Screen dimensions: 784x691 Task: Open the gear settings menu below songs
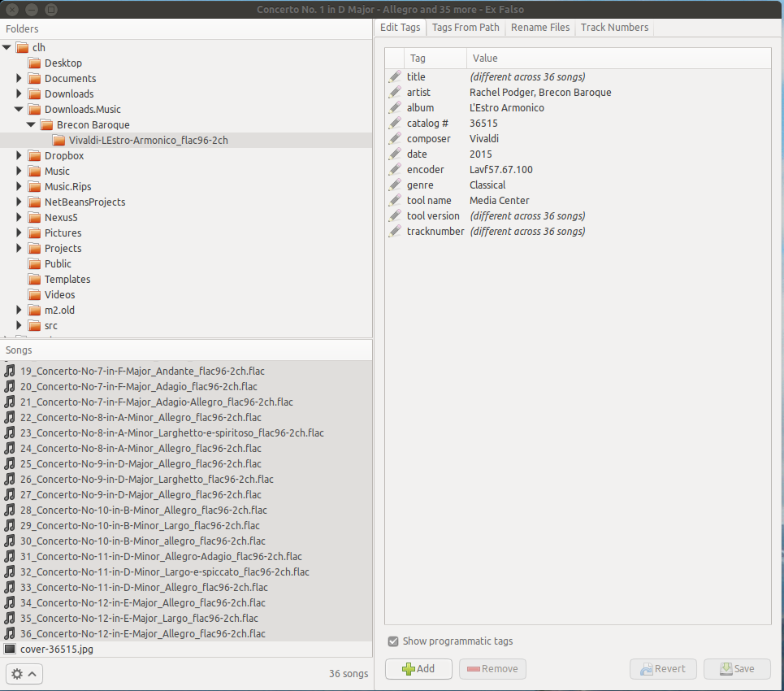click(24, 674)
